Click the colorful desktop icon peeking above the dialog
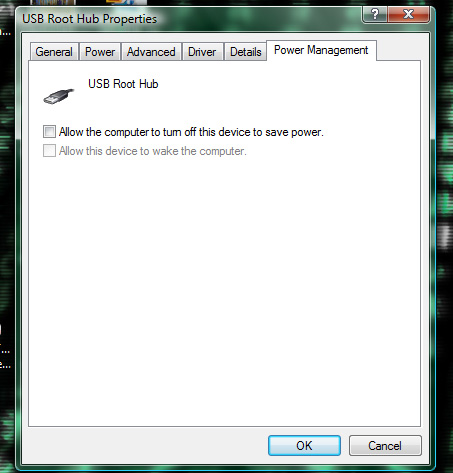 tap(126, 2)
